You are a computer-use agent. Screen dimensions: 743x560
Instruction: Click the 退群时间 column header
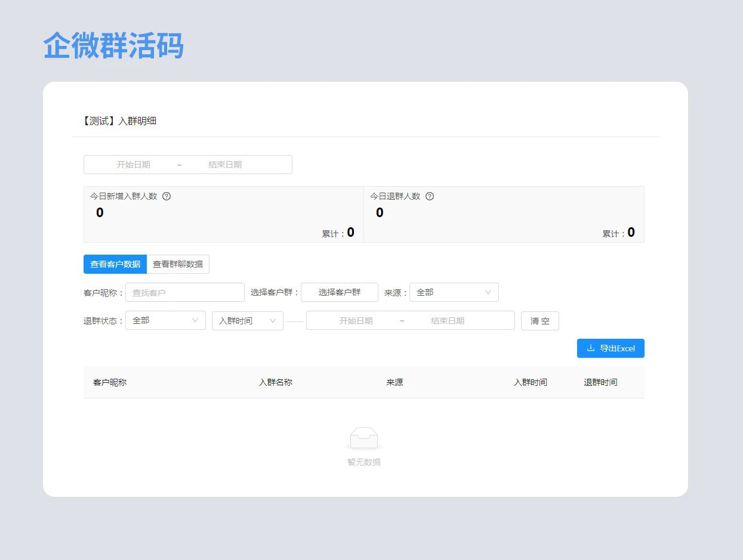click(x=600, y=382)
